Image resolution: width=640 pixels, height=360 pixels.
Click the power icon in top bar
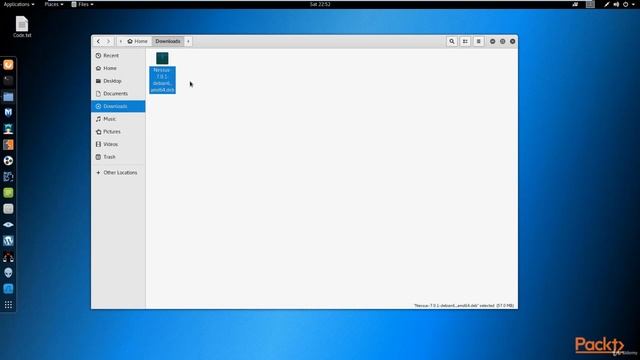point(625,4)
